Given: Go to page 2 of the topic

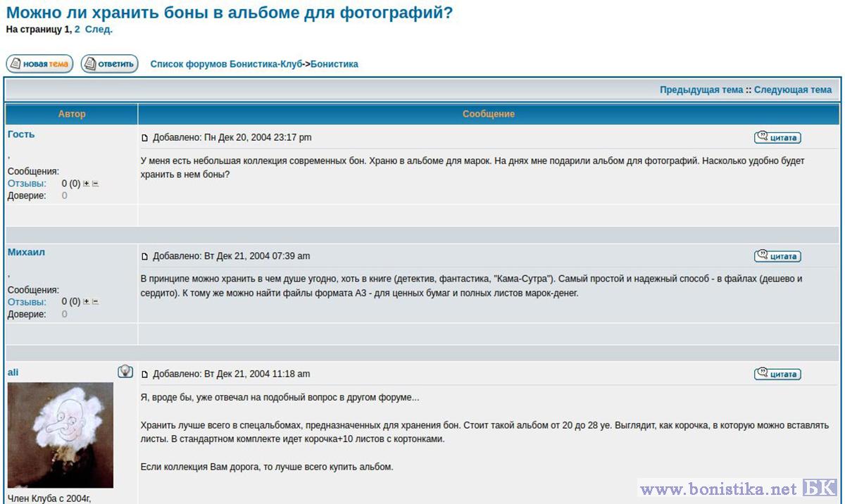Looking at the screenshot, I should coord(77,30).
